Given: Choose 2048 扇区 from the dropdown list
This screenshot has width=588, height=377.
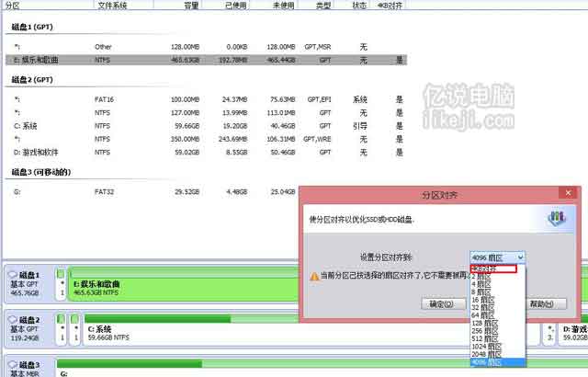Looking at the screenshot, I should pyautogui.click(x=498, y=354).
